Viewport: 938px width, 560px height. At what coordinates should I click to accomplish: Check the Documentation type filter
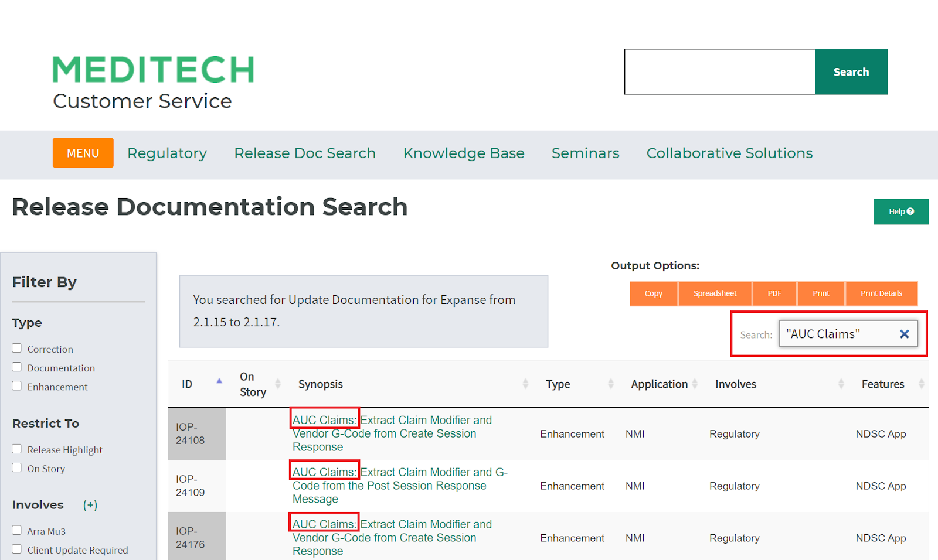pos(16,367)
